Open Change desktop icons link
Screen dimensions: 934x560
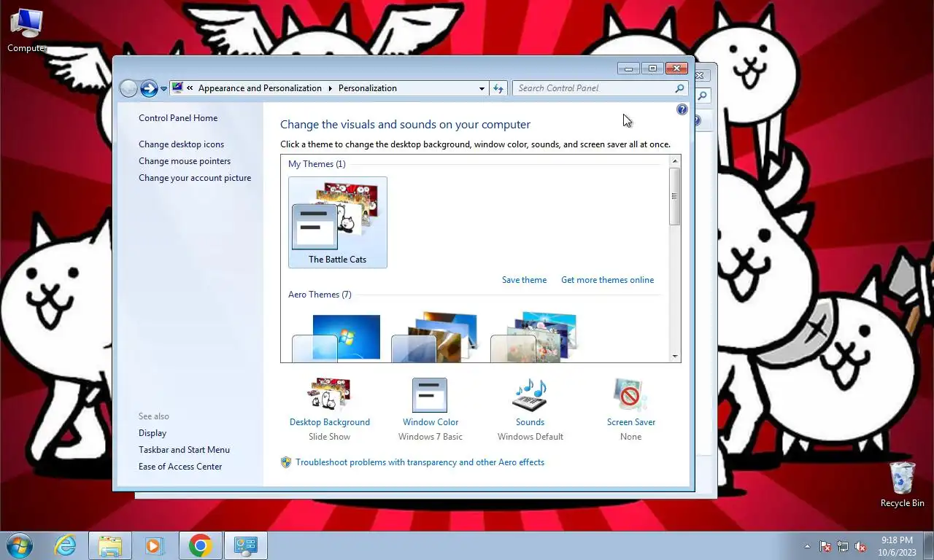(x=182, y=144)
